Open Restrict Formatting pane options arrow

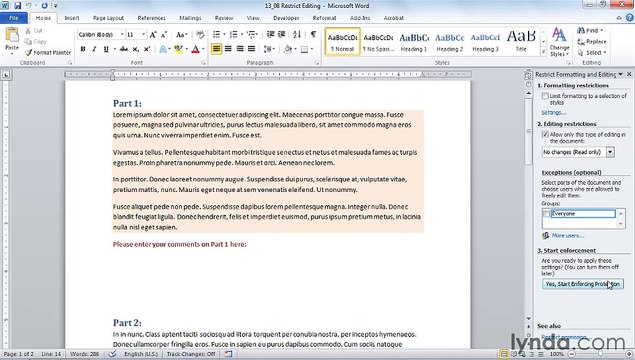[x=620, y=75]
